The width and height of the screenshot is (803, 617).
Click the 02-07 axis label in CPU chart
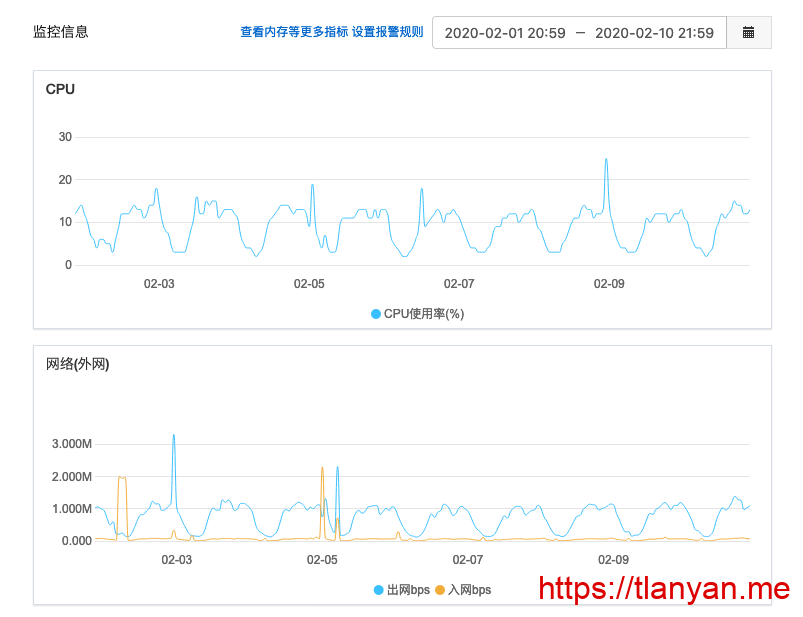(x=459, y=284)
